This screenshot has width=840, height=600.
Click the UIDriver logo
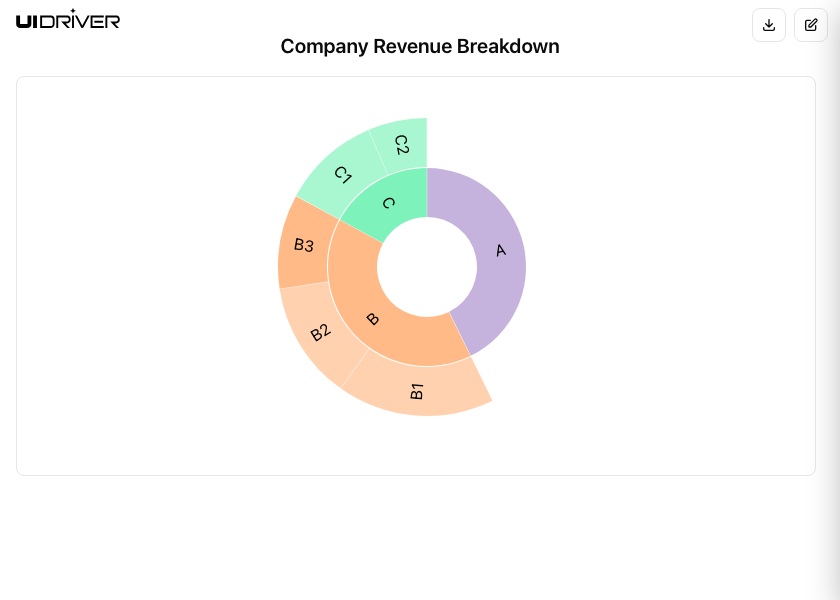pyautogui.click(x=68, y=19)
